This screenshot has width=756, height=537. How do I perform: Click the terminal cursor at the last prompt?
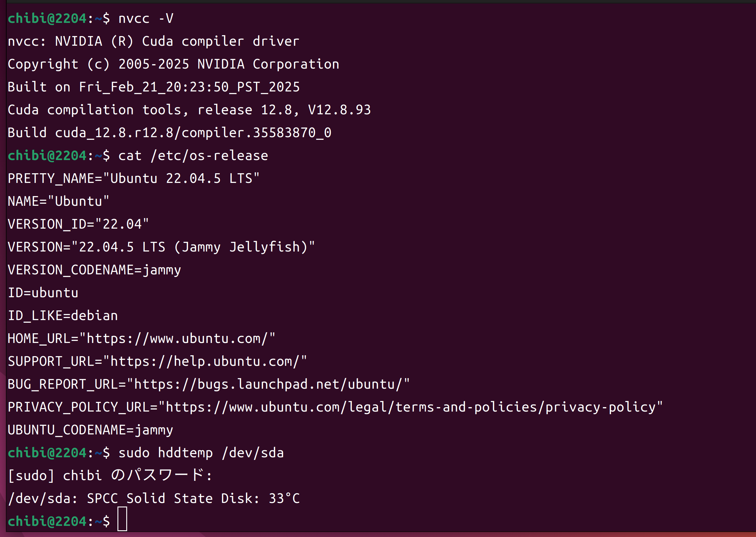[x=122, y=519]
